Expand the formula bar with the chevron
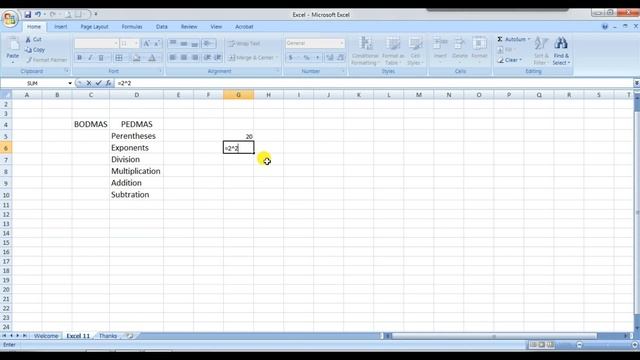 pyautogui.click(x=636, y=83)
